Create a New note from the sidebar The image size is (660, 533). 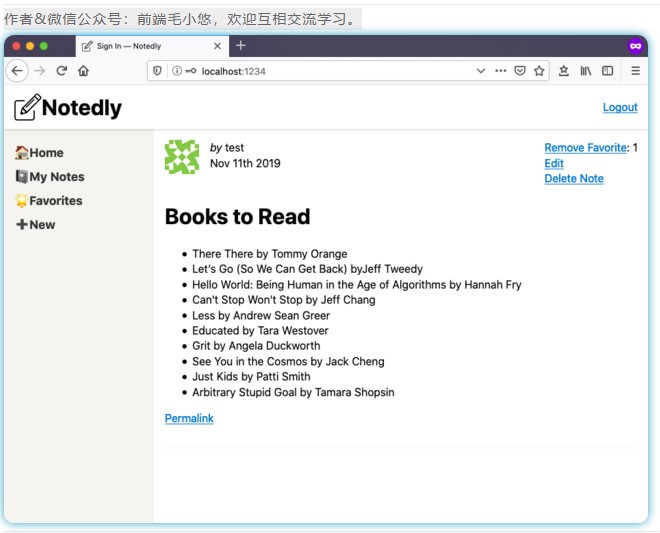pyautogui.click(x=35, y=224)
